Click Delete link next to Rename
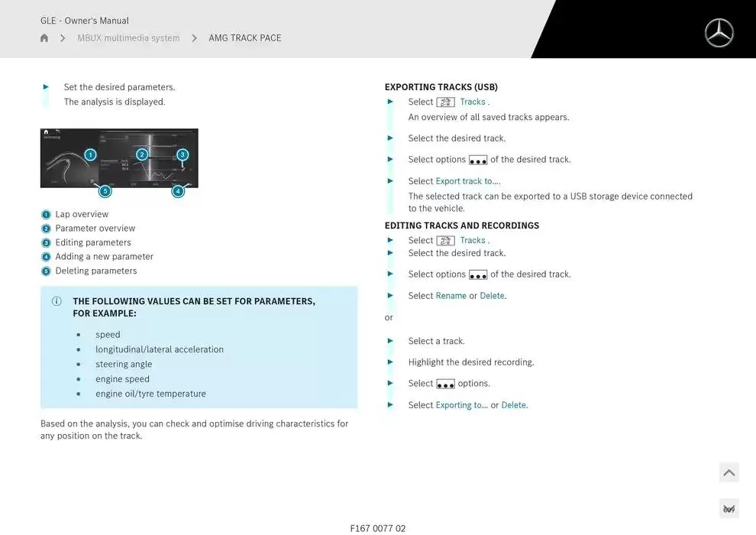 (492, 296)
